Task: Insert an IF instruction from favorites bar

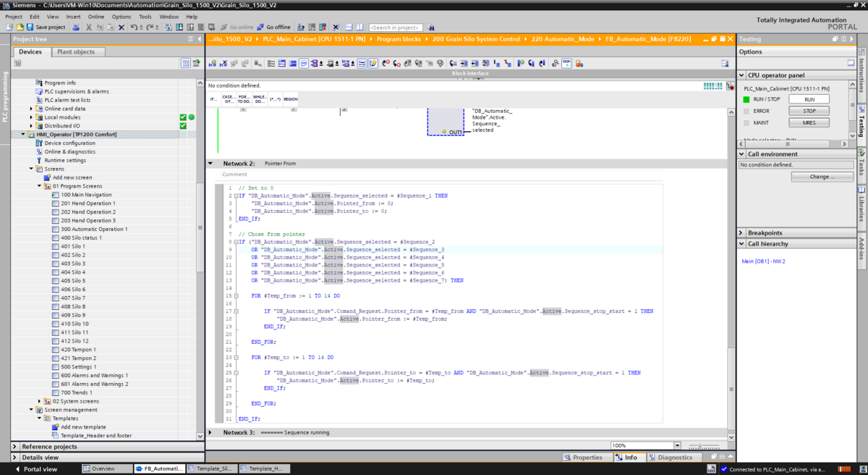Action: tap(213, 99)
